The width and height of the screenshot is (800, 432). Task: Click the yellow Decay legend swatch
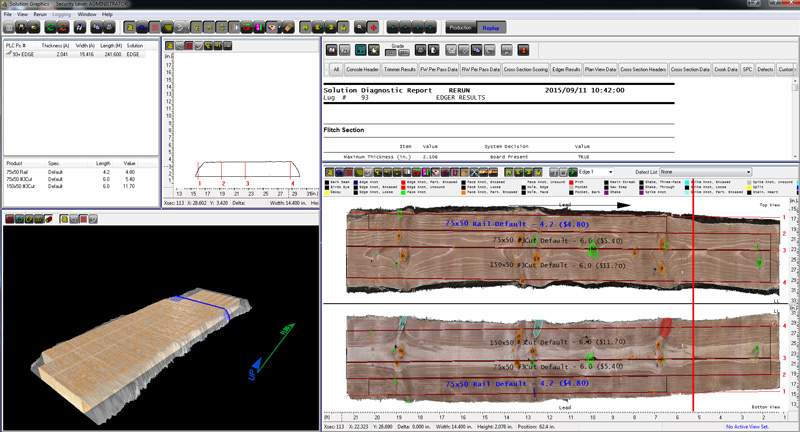click(327, 192)
